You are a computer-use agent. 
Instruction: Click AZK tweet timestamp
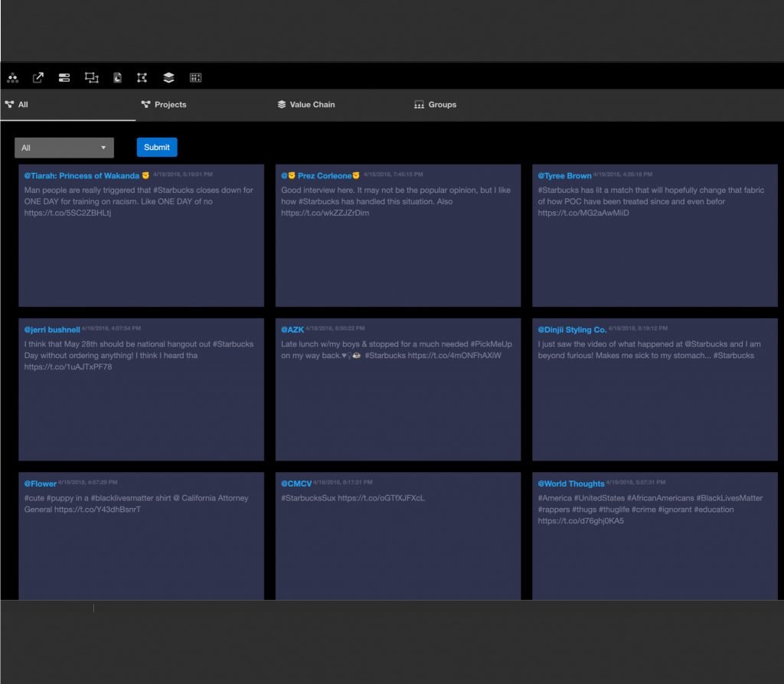click(335, 328)
